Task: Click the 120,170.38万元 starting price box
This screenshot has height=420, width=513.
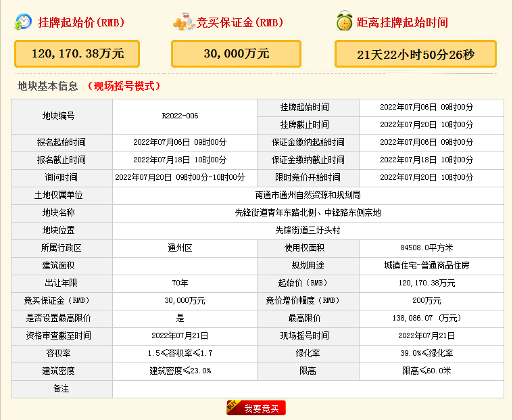Action: pyautogui.click(x=77, y=53)
